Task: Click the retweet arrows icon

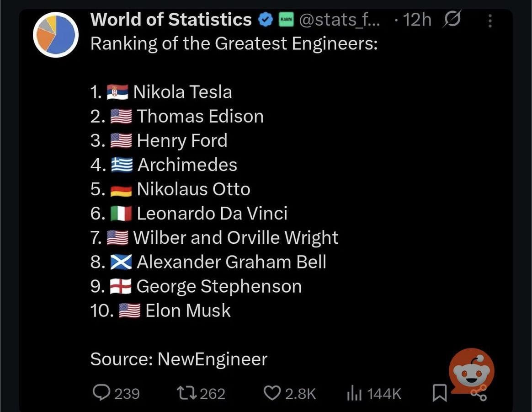Action: [186, 393]
